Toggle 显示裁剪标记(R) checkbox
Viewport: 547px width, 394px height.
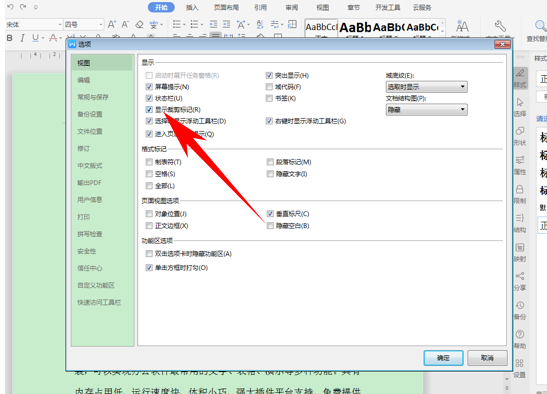click(x=149, y=110)
